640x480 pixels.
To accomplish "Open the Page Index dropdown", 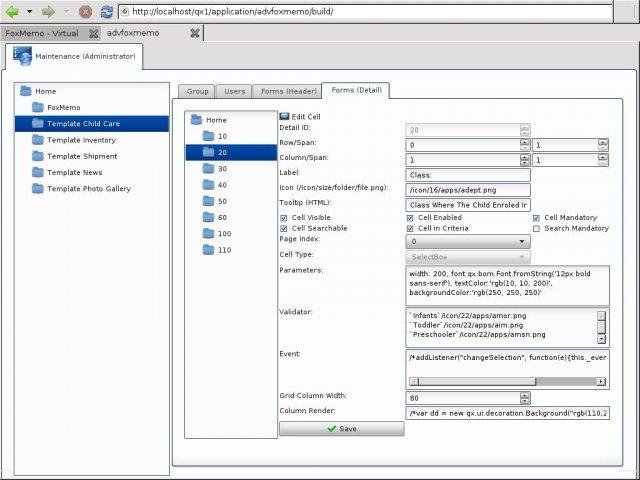I will [x=468, y=242].
